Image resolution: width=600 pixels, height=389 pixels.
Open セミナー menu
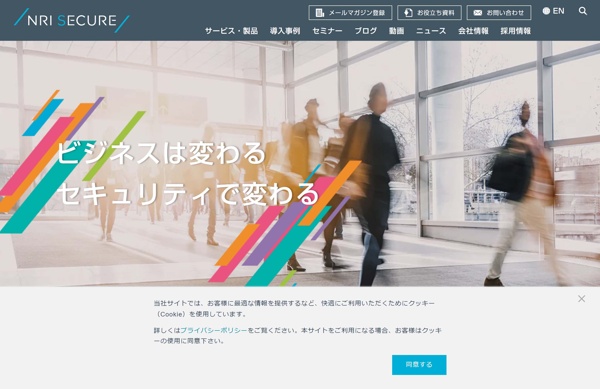click(x=327, y=31)
